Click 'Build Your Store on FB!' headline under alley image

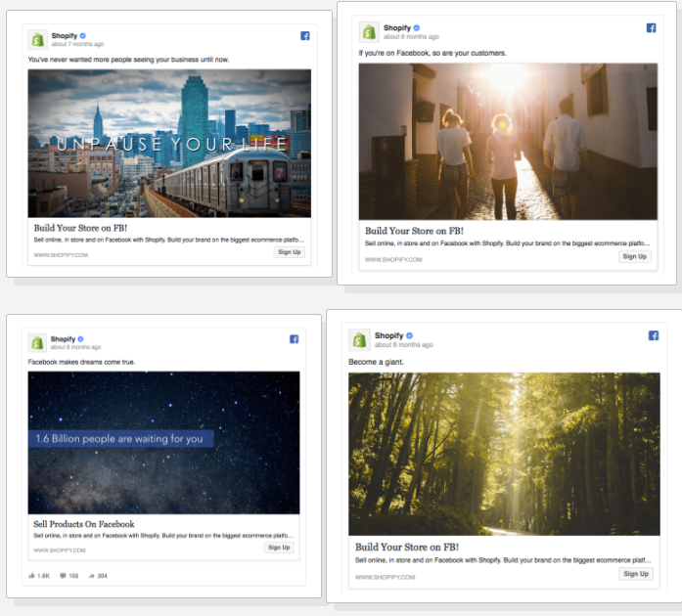[414, 231]
